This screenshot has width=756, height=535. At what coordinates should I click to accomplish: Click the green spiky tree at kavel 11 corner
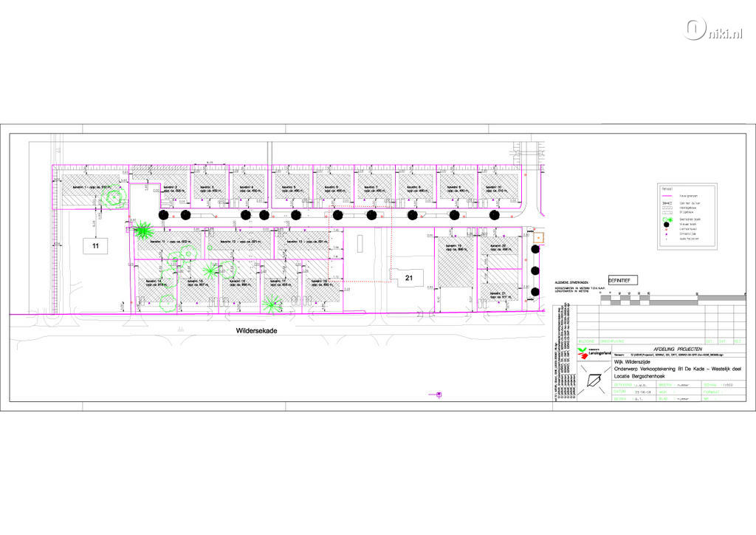(142, 231)
